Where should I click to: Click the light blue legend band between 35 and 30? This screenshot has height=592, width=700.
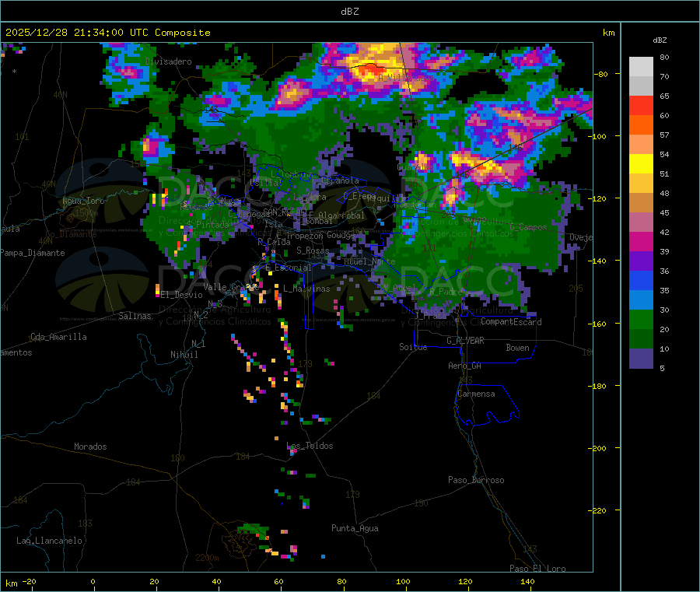click(641, 300)
